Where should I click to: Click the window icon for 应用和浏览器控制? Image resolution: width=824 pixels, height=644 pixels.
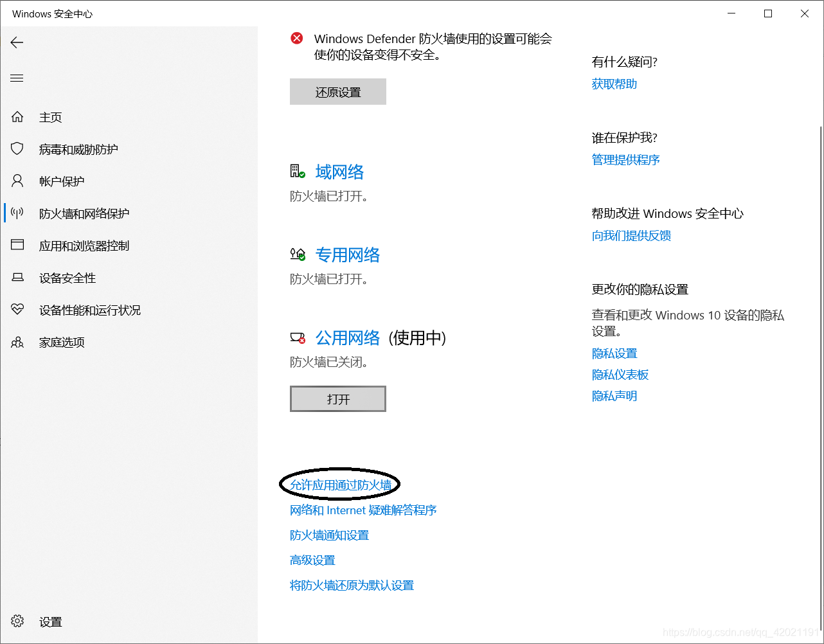point(17,246)
